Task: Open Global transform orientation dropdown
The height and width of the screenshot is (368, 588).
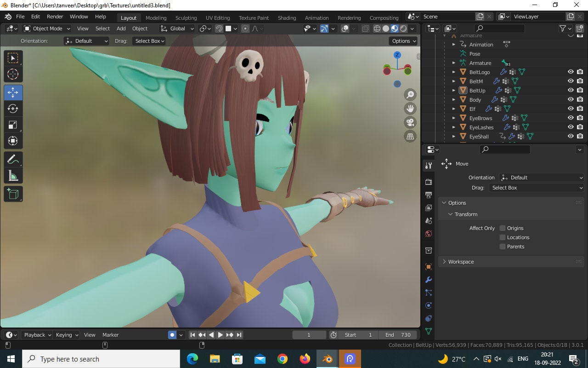Action: point(176,29)
